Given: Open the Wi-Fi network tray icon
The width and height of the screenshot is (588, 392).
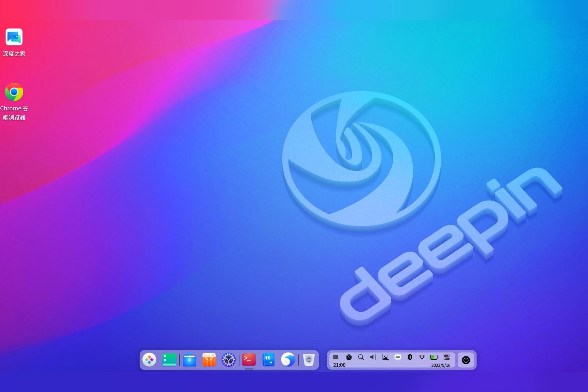Looking at the screenshot, I should pyautogui.click(x=422, y=357).
